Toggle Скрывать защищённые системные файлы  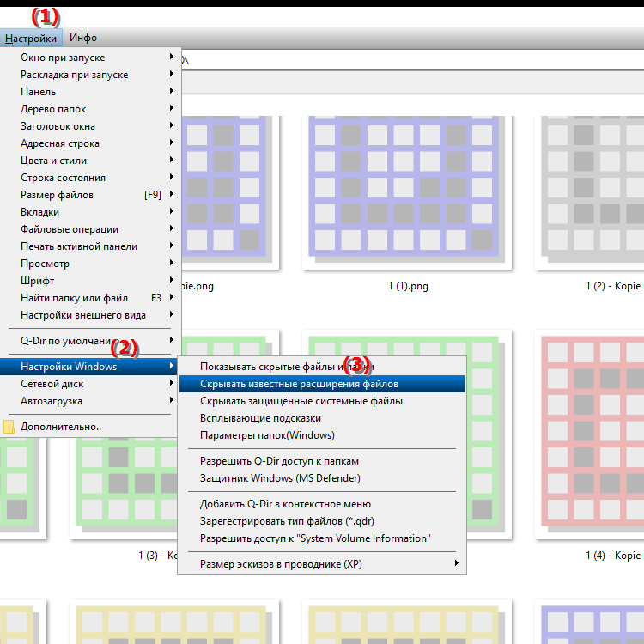tap(322, 401)
